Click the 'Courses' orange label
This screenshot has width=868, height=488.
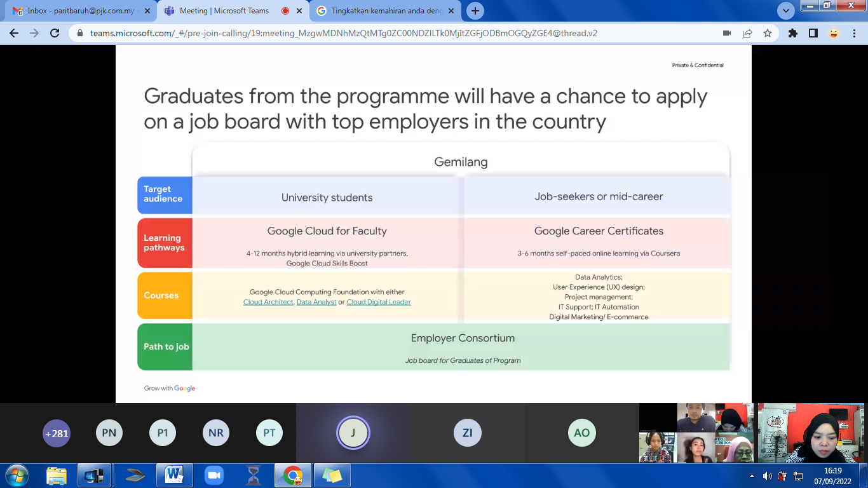click(165, 295)
